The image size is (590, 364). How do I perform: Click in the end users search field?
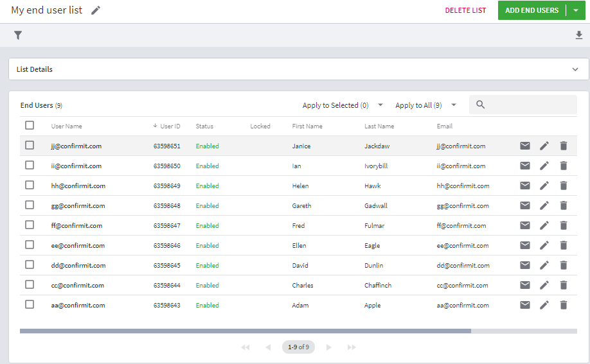(523, 105)
